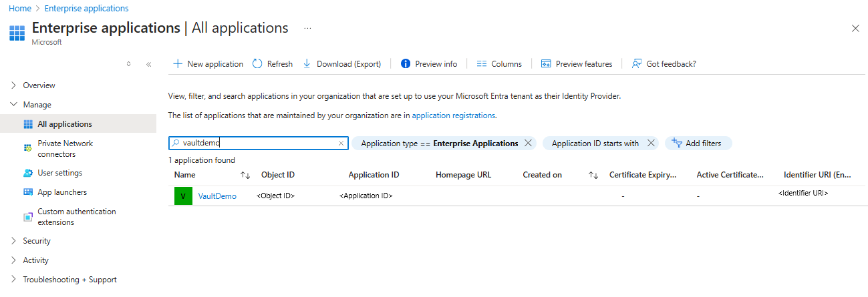Open App launchers in sidebar
The image size is (868, 297).
pyautogui.click(x=62, y=192)
